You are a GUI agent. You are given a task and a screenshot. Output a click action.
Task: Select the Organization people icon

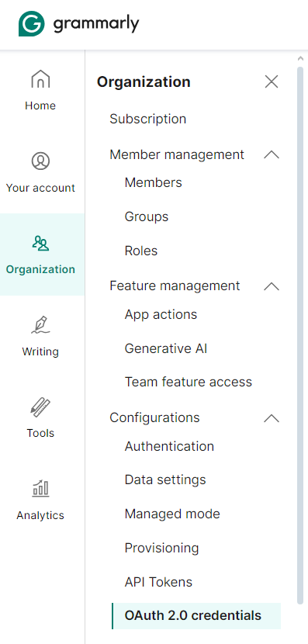(x=40, y=243)
